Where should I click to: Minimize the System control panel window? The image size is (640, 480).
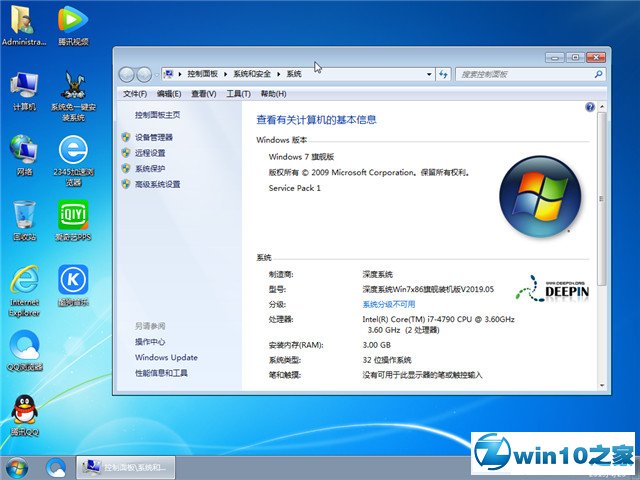(554, 58)
